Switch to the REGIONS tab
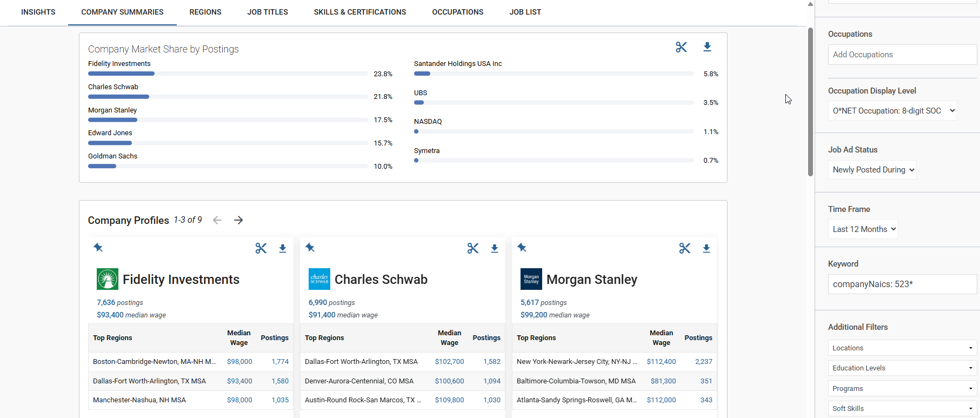Screen dimensions: 980x418 coord(205,12)
